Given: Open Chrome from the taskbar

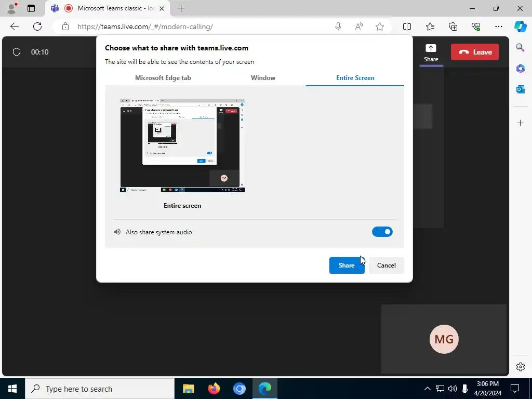Looking at the screenshot, I should pyautogui.click(x=239, y=389).
